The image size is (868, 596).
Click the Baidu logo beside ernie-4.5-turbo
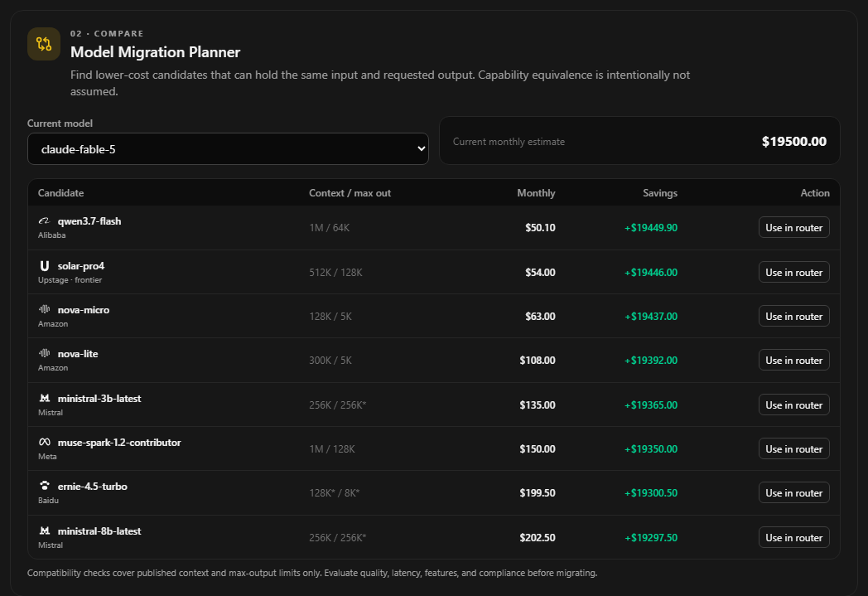(44, 486)
